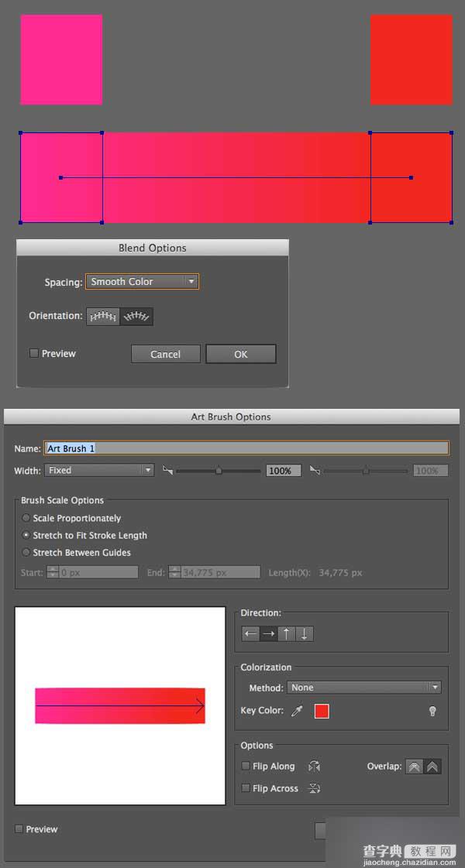Click the Name field Art Brush 1

point(246,448)
